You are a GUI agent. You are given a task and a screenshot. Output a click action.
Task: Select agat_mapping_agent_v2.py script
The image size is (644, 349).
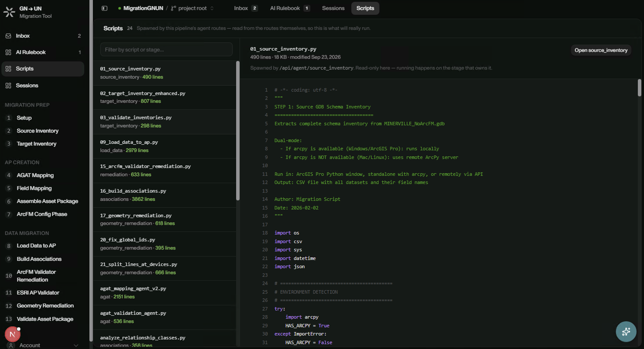(x=164, y=293)
